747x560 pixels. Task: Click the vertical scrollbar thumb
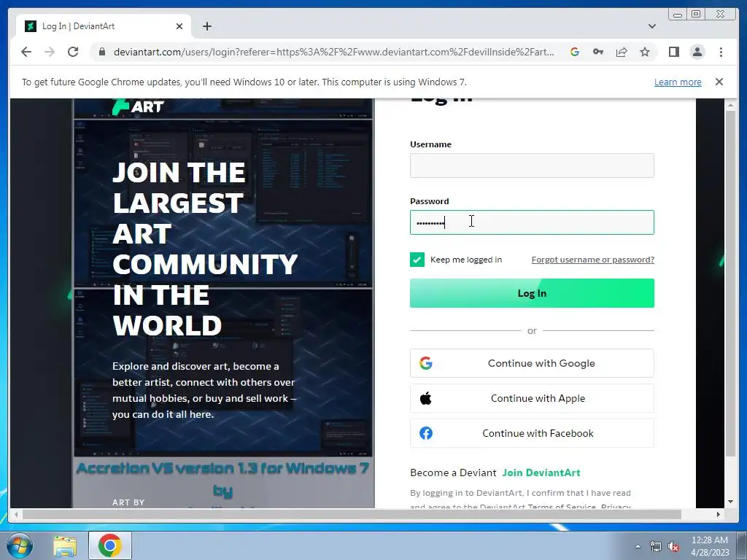(730, 284)
